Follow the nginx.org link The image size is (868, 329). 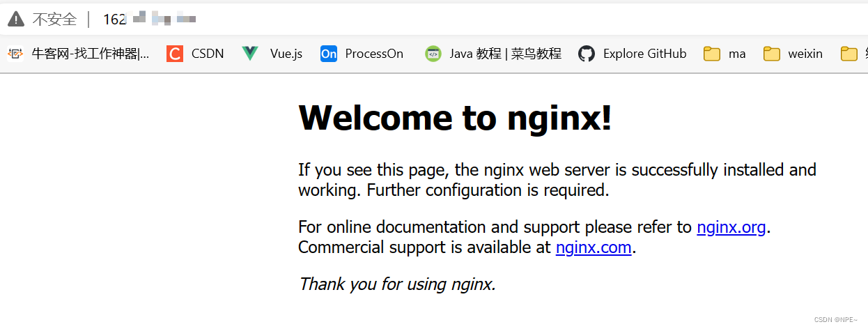coord(731,227)
